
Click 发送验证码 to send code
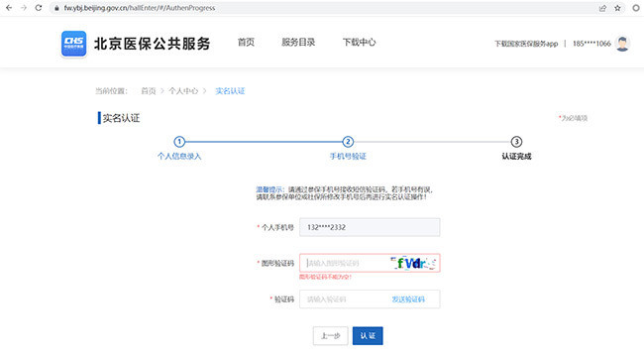pyautogui.click(x=408, y=299)
